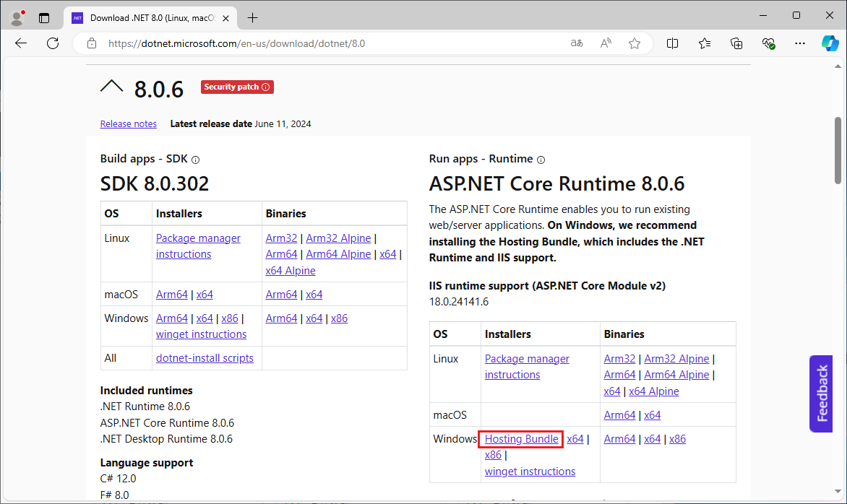
Task: Download SDK Windows x86 binary
Action: coord(339,318)
